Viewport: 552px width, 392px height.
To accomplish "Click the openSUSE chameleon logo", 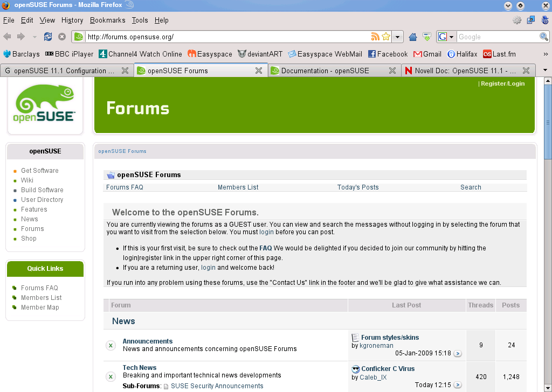I will click(x=45, y=104).
